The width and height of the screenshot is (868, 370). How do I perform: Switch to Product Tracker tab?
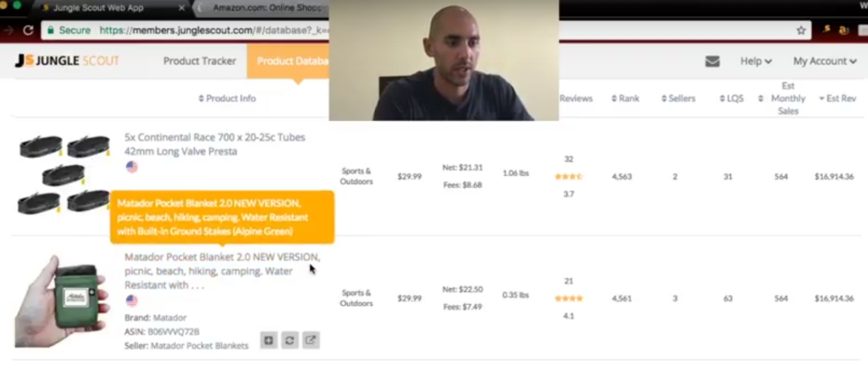(x=200, y=61)
